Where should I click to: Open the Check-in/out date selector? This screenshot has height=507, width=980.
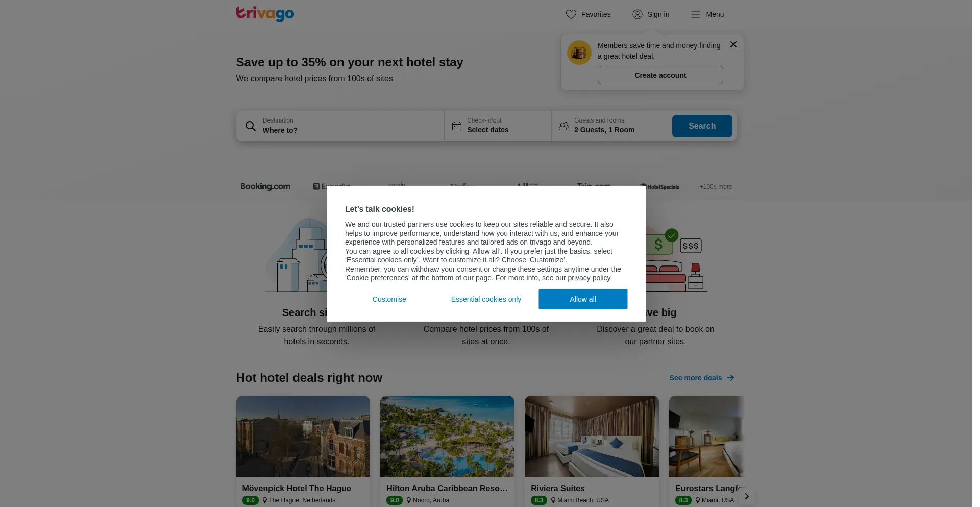pos(498,126)
